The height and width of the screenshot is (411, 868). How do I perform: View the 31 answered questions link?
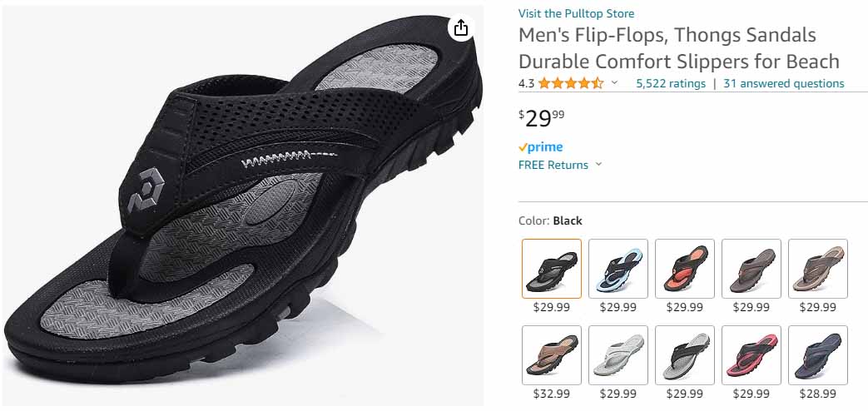pyautogui.click(x=783, y=83)
